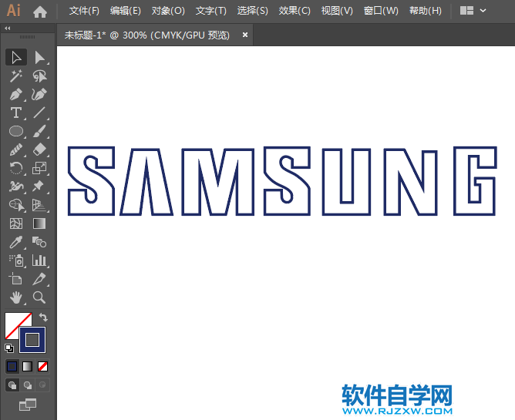
Task: Pick the Rotate tool
Action: tap(16, 168)
